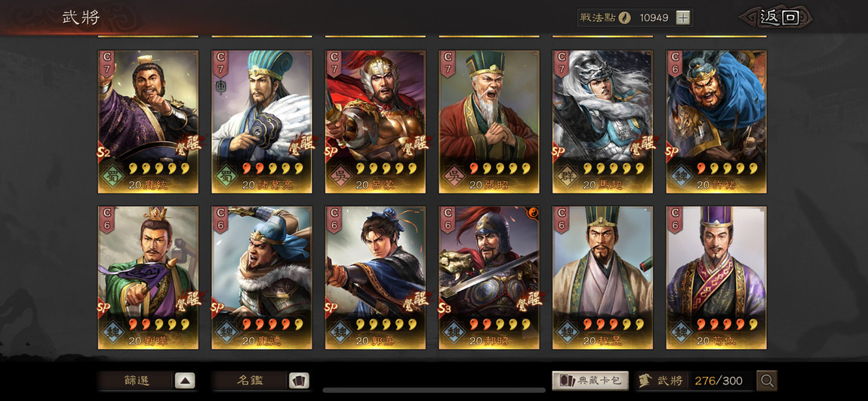868x401 pixels.
Task: Go back with the 返回 button
Action: click(x=777, y=17)
